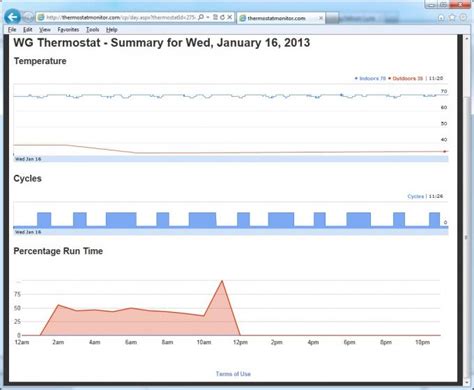Expand the address bar dropdown arrow
Viewport: 474px width, 390px height.
coord(208,17)
